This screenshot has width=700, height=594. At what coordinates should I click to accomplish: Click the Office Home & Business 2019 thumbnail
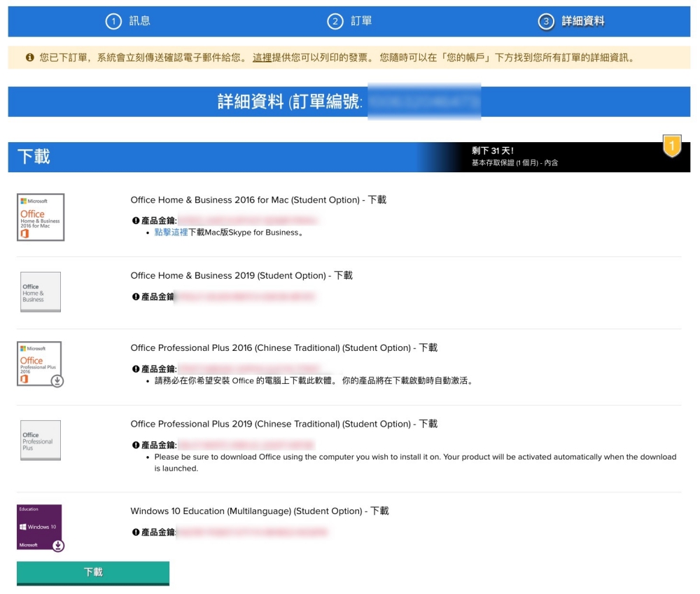coord(41,292)
